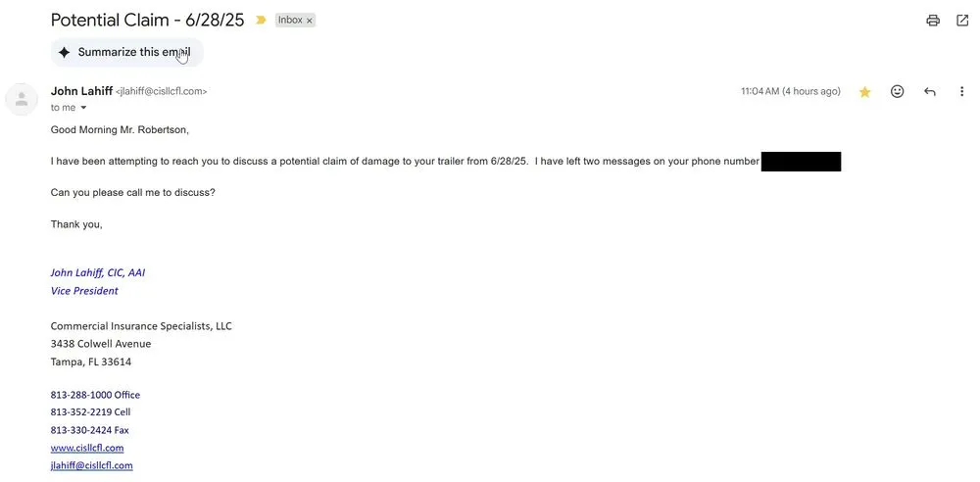Click Summarize this email button
Image resolution: width=980 pixels, height=482 pixels.
coord(127,52)
